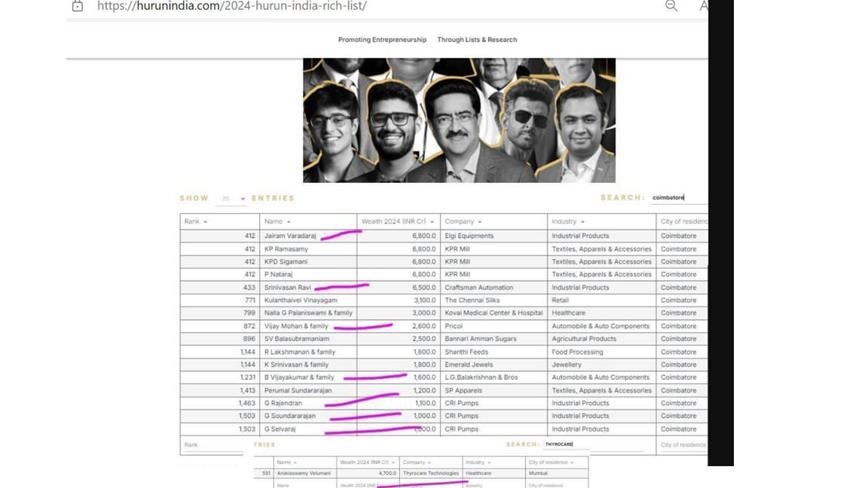
Task: Select the name SV Balasubramaniam
Action: click(x=297, y=339)
